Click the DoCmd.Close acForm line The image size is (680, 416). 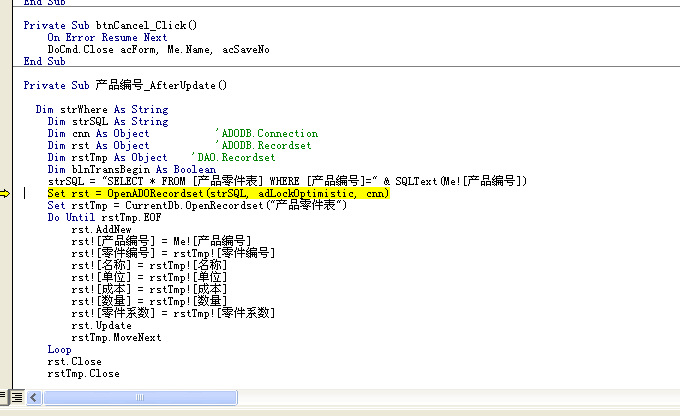point(158,49)
